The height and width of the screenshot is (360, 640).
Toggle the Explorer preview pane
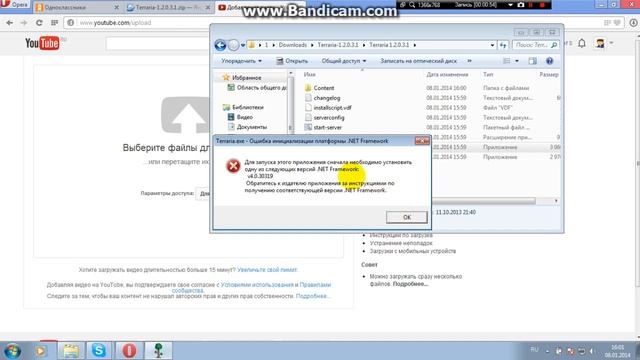(x=532, y=61)
